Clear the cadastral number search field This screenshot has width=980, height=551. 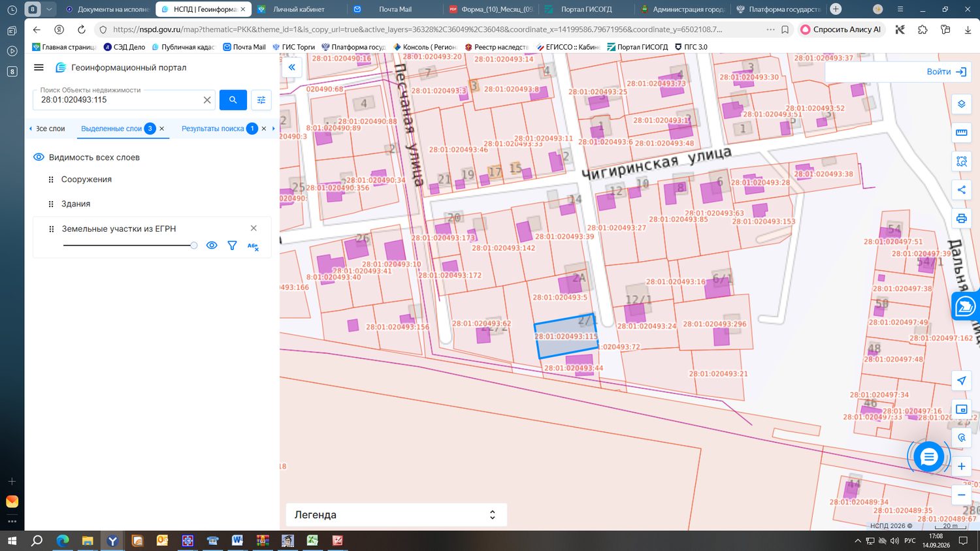pos(207,100)
